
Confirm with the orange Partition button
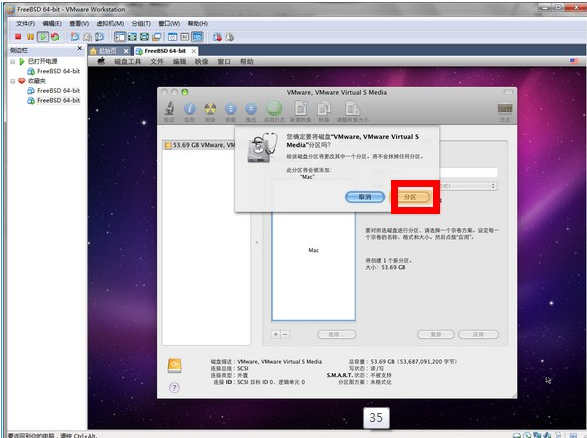pos(410,197)
